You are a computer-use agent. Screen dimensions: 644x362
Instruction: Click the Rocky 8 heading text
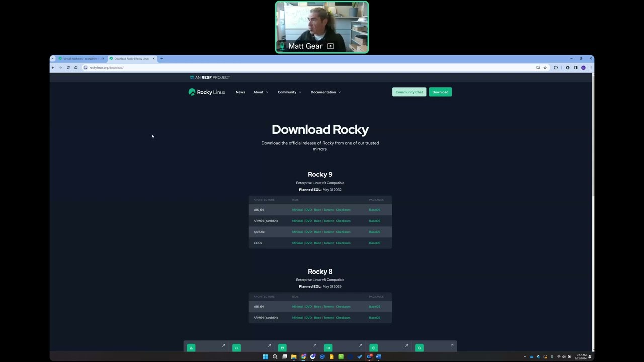point(320,271)
